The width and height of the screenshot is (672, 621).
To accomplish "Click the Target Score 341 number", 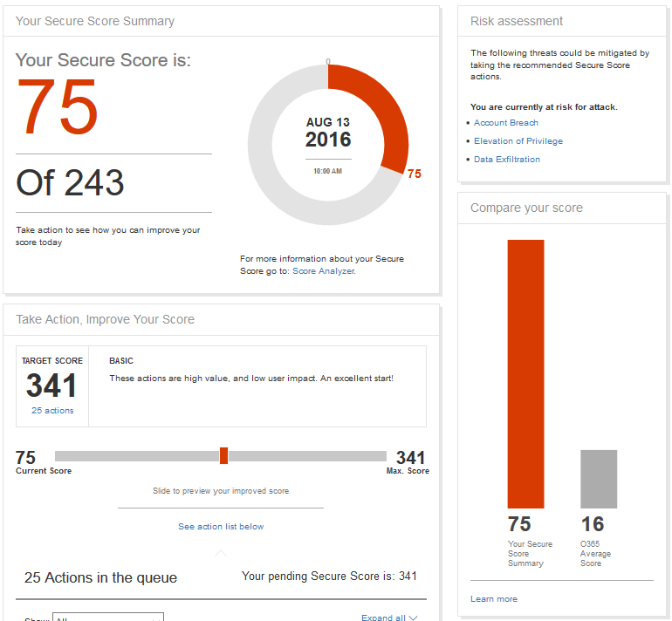I will point(51,386).
